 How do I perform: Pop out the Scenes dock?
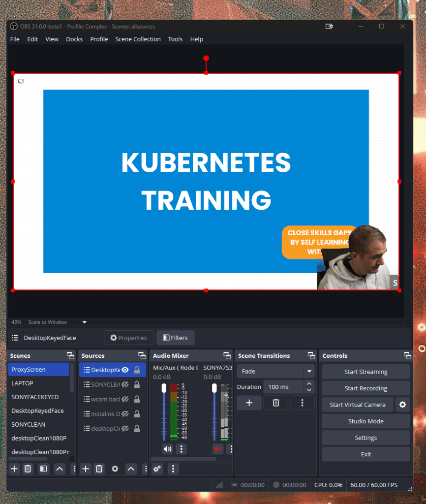[70, 355]
